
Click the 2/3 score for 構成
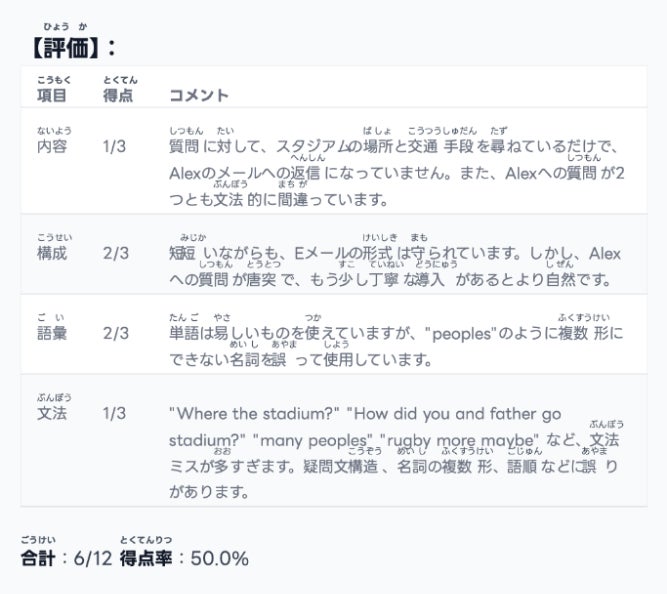pyautogui.click(x=114, y=254)
